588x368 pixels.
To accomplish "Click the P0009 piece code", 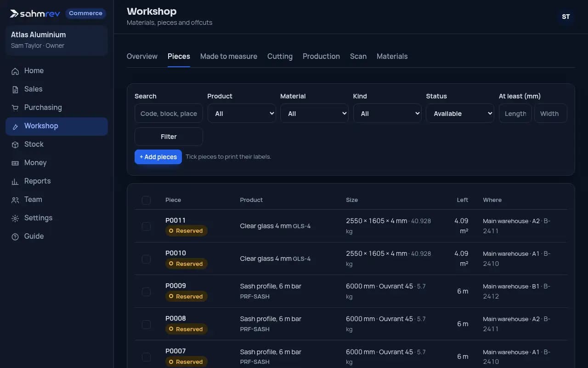I will coord(175,286).
